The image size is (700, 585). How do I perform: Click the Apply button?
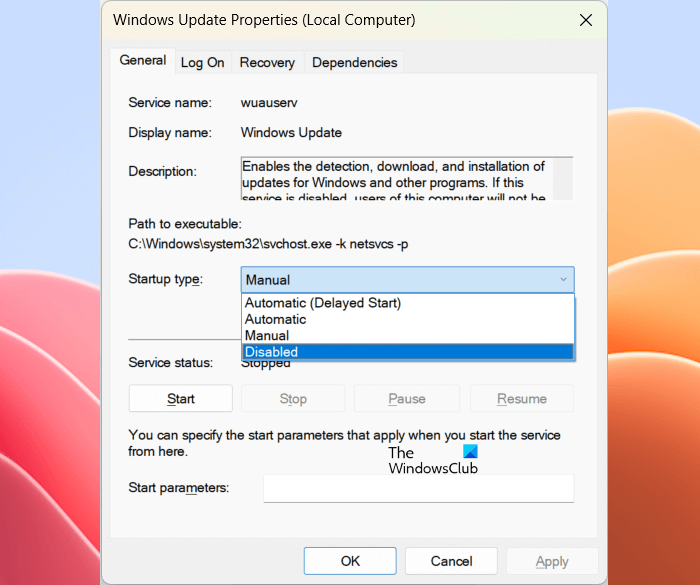(x=552, y=561)
